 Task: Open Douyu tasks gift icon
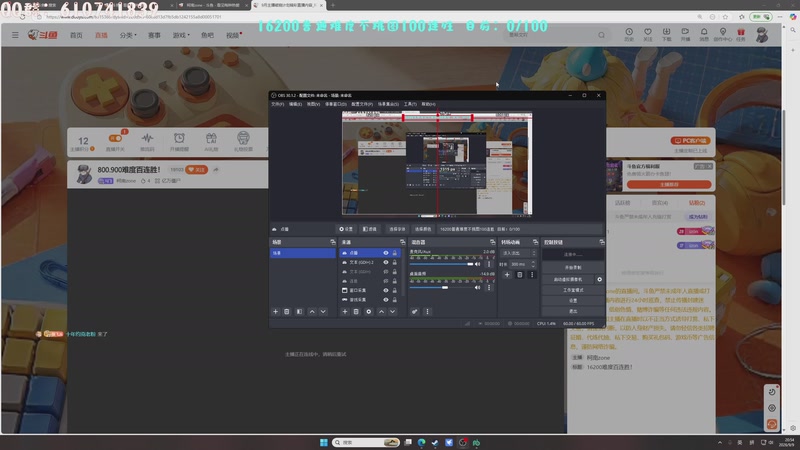741,34
